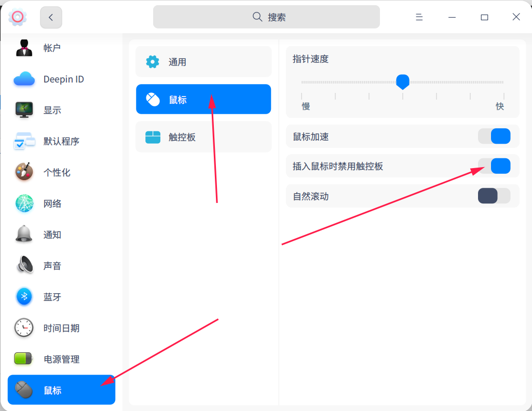The width and height of the screenshot is (532, 411).
Task: Enable the 自然滚动 switch
Action: (x=494, y=196)
